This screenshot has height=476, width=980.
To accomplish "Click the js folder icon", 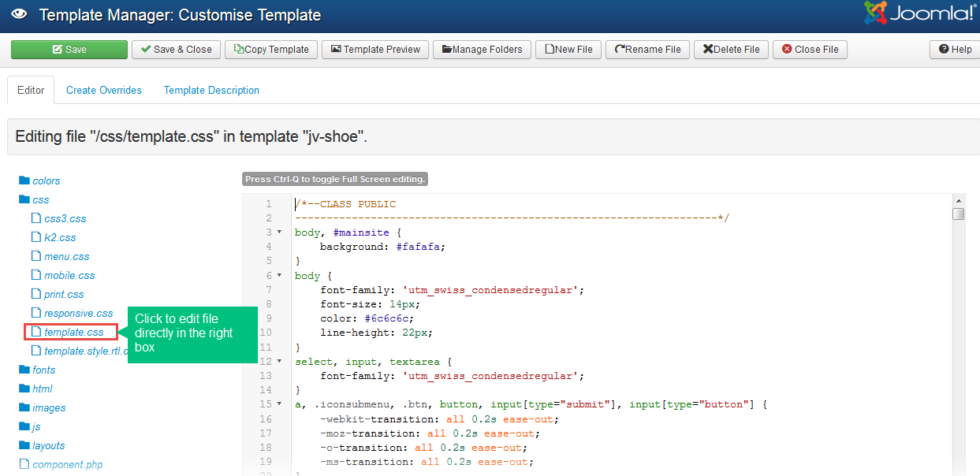I will click(24, 426).
